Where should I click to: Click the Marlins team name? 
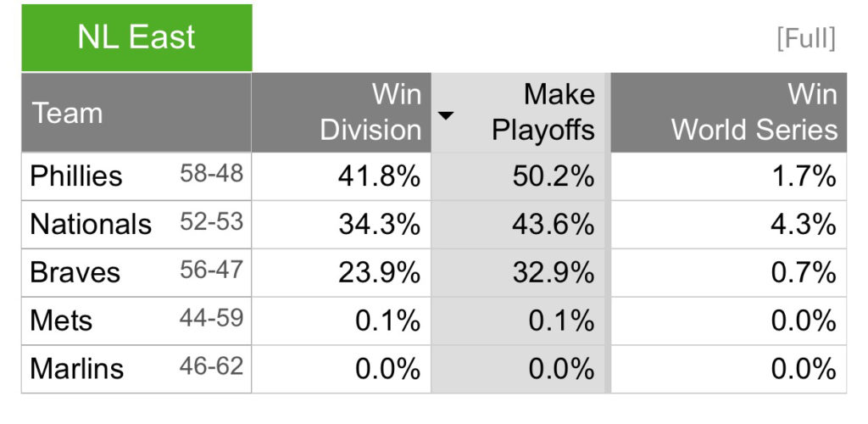77,370
